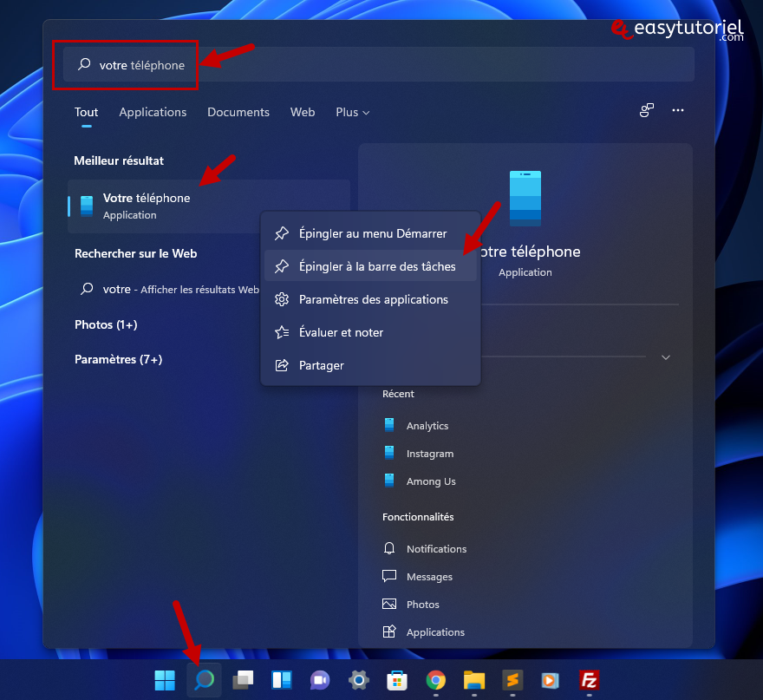Launch FileZilla from the taskbar
This screenshot has width=763, height=700.
pyautogui.click(x=590, y=680)
